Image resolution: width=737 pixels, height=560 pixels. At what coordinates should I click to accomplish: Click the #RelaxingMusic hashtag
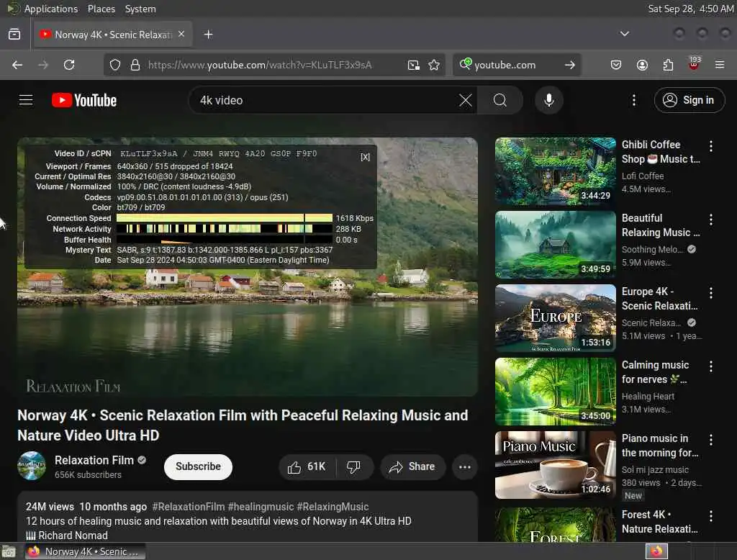pyautogui.click(x=333, y=507)
